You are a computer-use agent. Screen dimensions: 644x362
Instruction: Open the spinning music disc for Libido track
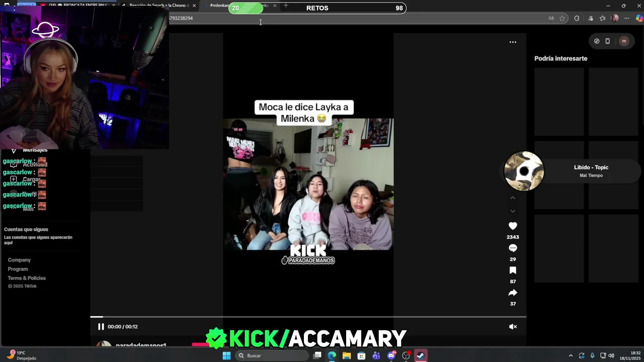coord(524,171)
